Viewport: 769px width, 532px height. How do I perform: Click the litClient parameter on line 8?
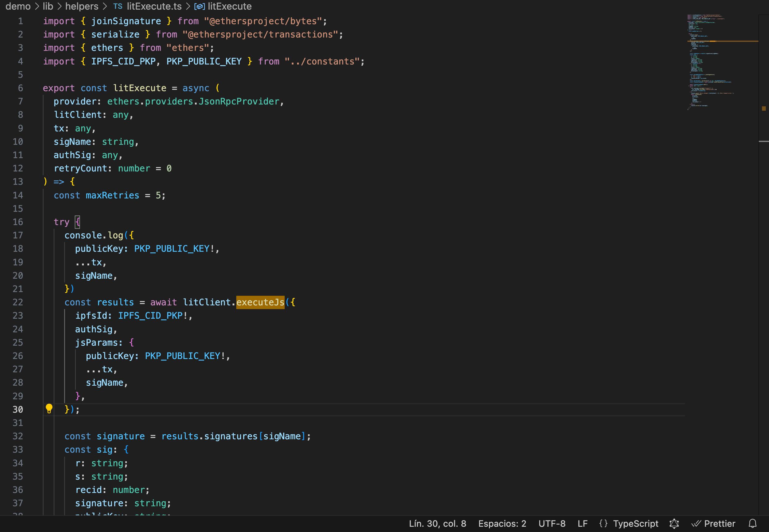pos(78,115)
